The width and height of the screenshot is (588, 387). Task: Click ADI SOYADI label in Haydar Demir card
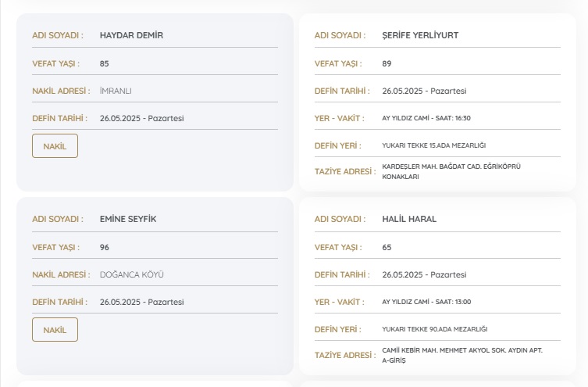point(58,35)
